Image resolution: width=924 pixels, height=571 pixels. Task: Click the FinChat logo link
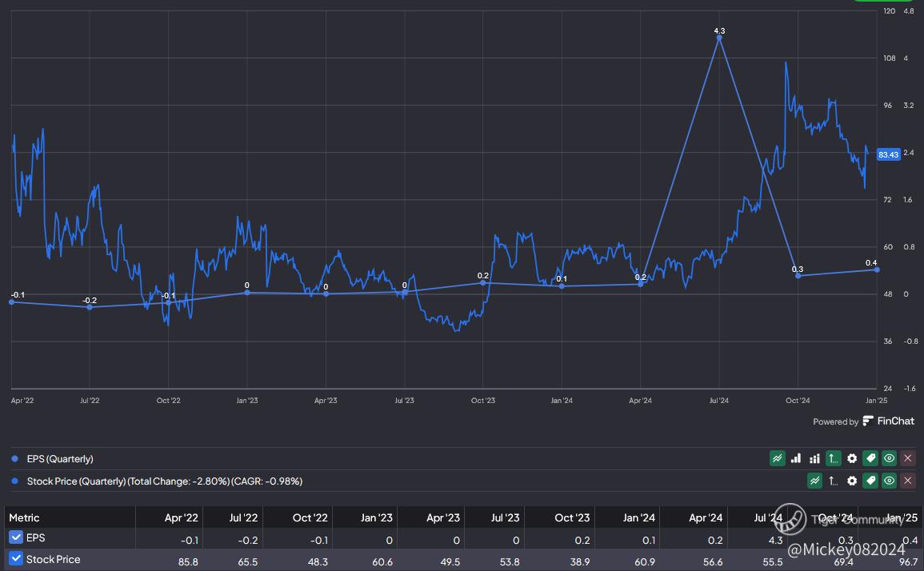tap(888, 421)
